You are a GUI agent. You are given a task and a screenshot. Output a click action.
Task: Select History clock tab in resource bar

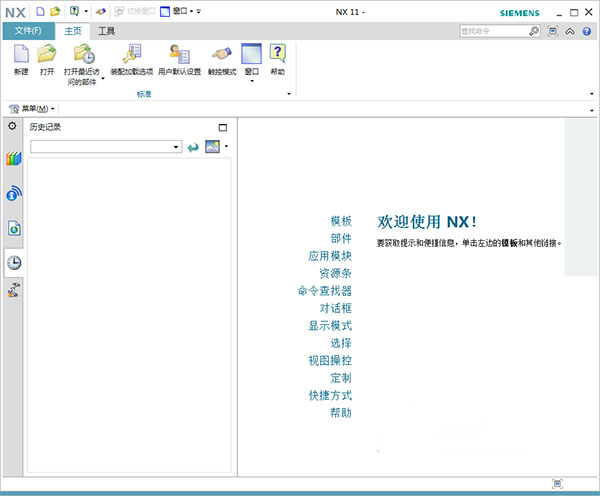click(14, 263)
